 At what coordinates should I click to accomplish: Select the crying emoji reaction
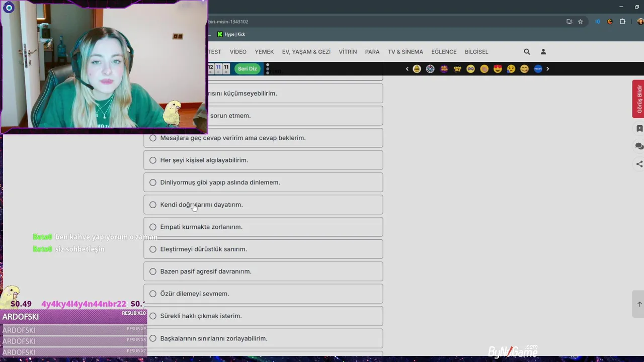pyautogui.click(x=511, y=69)
